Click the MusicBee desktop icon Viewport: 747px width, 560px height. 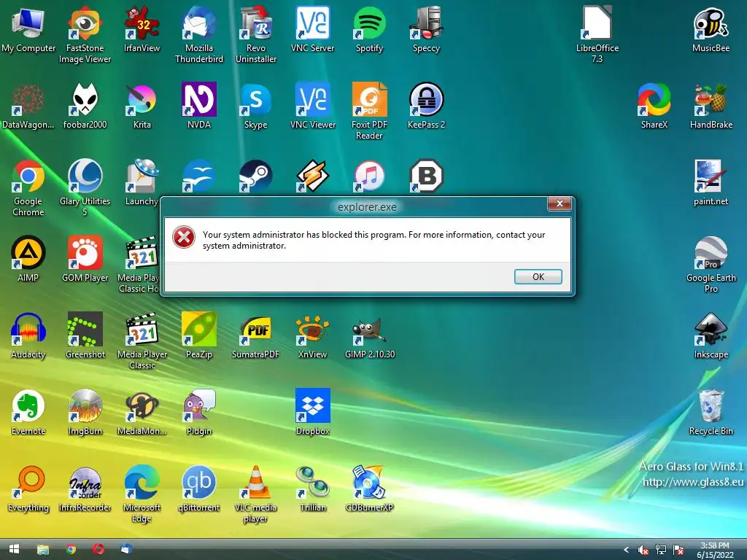(x=711, y=29)
